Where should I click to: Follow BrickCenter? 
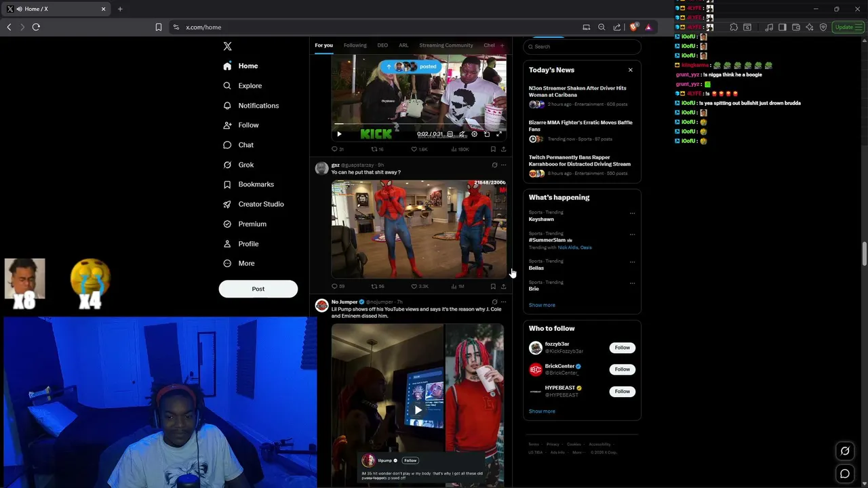coord(623,369)
